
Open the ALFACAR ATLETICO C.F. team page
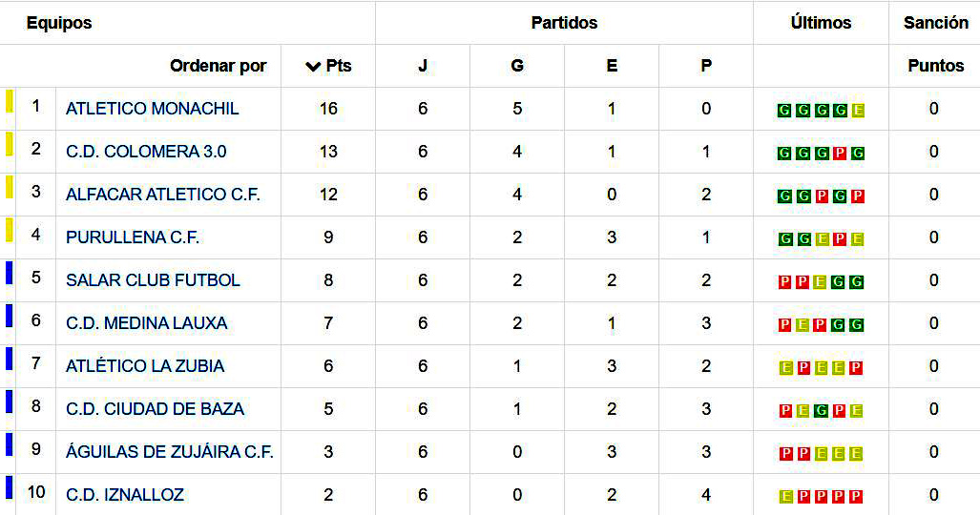pyautogui.click(x=163, y=195)
